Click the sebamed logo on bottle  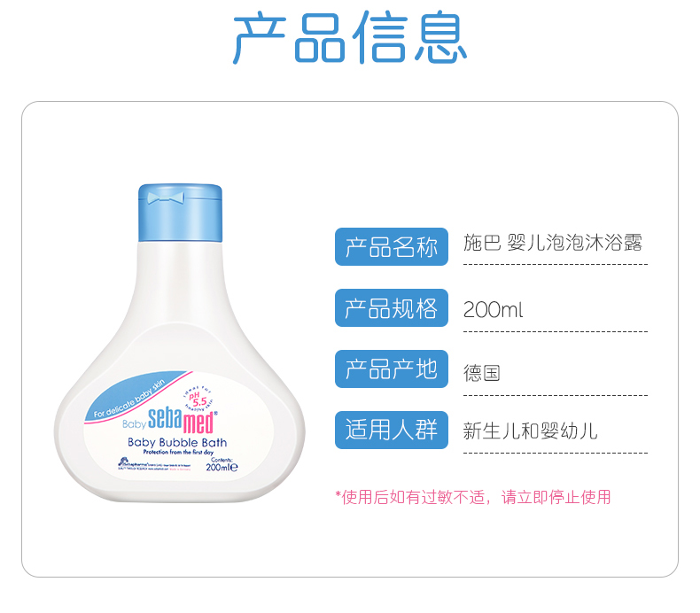point(183,421)
